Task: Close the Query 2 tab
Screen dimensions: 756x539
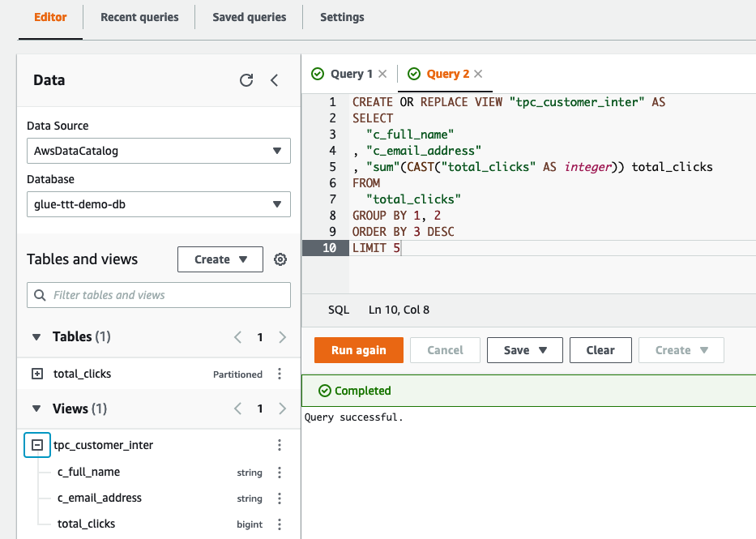Action: pos(478,74)
